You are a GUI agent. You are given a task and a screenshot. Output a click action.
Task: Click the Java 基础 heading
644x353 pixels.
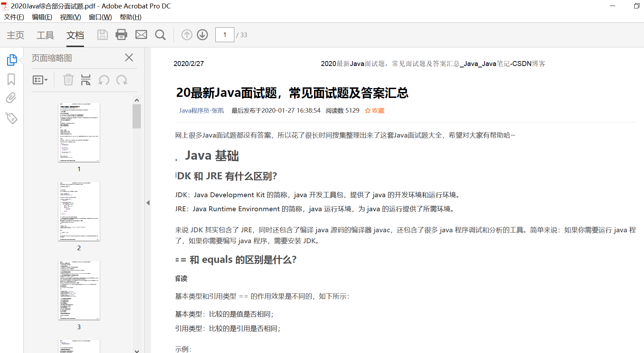(x=212, y=156)
